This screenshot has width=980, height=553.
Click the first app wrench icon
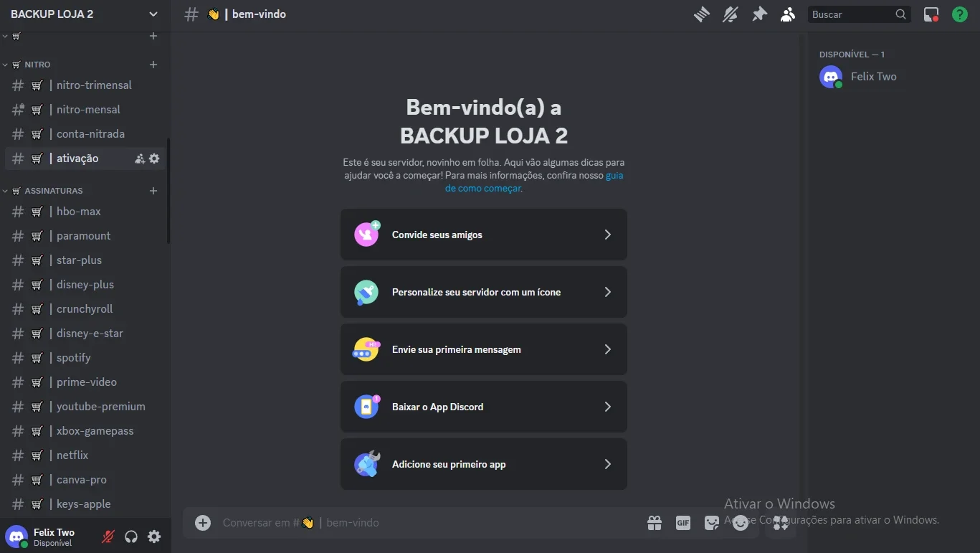point(366,464)
